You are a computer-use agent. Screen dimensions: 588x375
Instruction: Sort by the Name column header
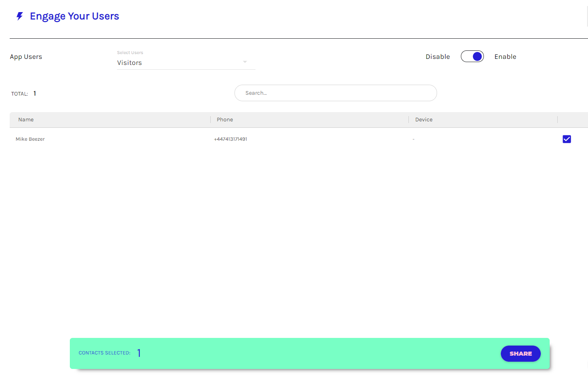point(26,120)
